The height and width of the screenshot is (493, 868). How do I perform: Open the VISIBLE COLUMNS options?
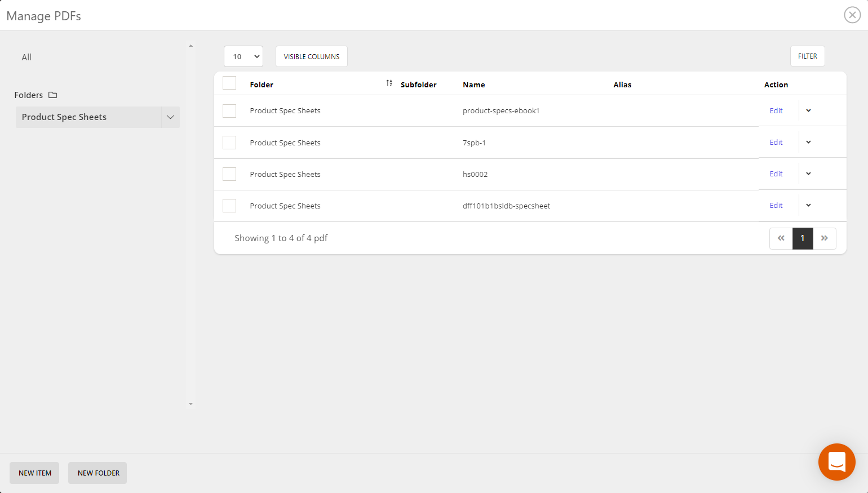pyautogui.click(x=311, y=56)
